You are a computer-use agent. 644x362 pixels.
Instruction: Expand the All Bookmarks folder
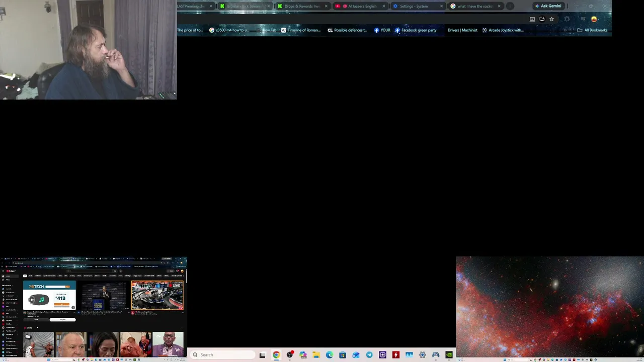pyautogui.click(x=592, y=30)
